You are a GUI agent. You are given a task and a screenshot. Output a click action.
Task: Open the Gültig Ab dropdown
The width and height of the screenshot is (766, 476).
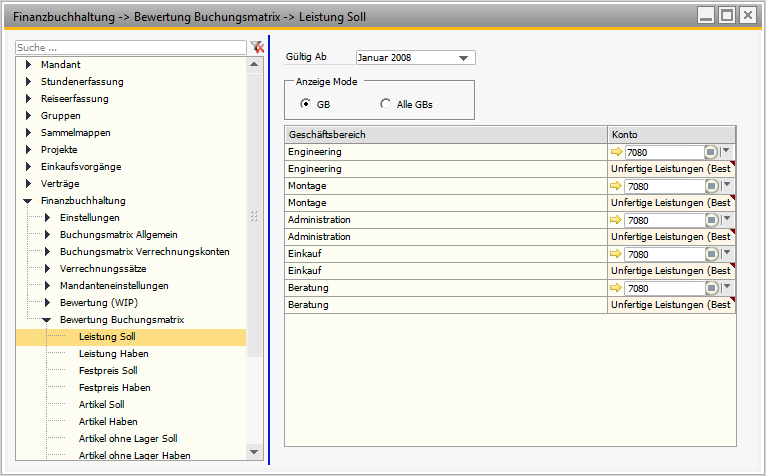[x=464, y=58]
